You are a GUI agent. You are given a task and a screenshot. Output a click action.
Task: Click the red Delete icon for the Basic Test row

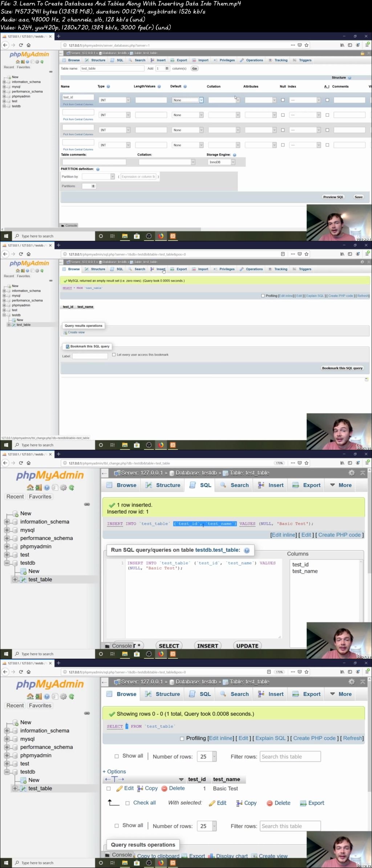[164, 788]
